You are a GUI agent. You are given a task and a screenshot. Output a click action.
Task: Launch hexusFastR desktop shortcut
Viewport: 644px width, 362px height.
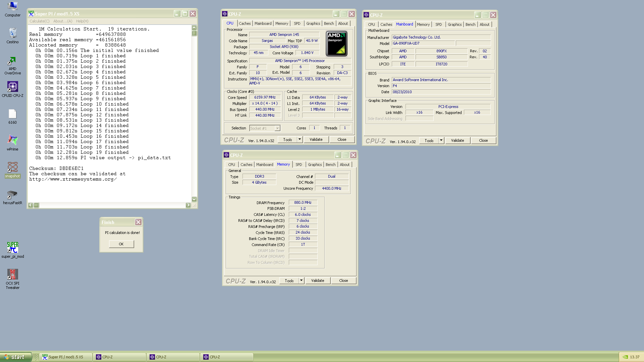(12, 197)
